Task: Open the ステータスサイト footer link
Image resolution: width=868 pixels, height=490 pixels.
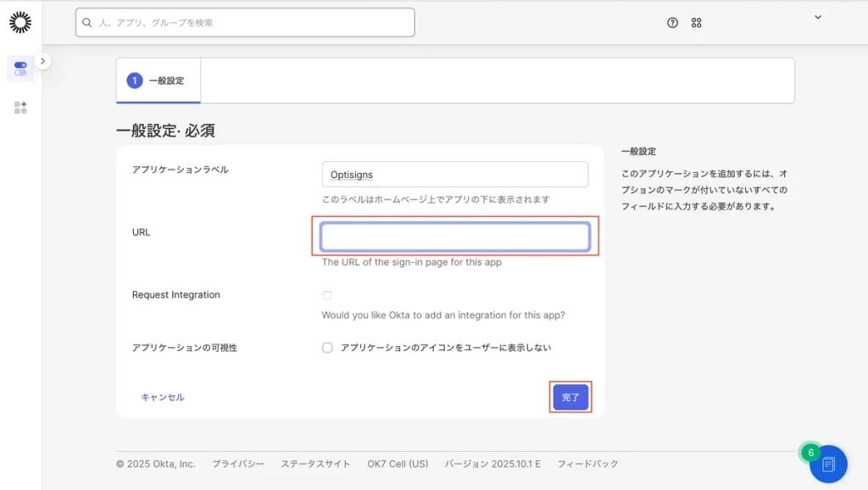Action: pyautogui.click(x=315, y=464)
